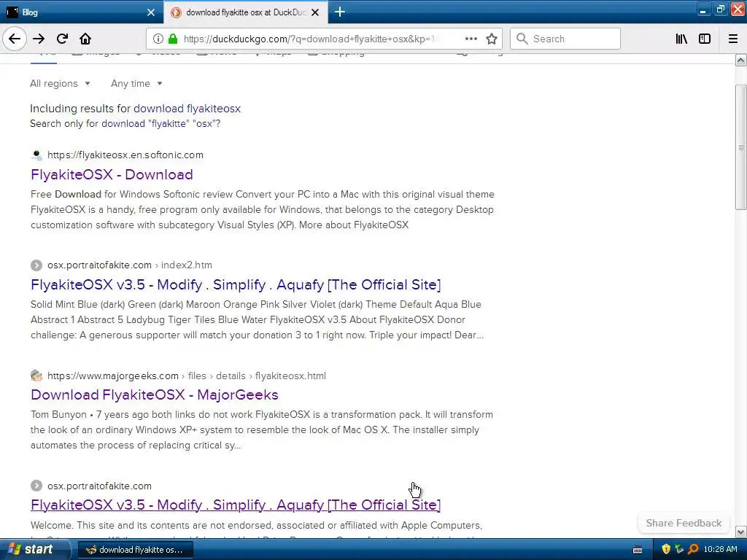Click the orange magnifier tray icon
The image size is (747, 560).
pyautogui.click(x=693, y=550)
